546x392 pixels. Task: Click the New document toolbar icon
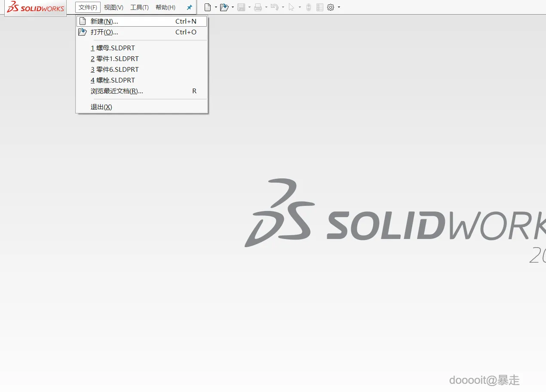point(208,7)
